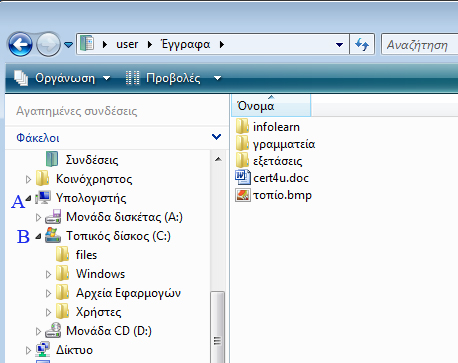This screenshot has height=363, width=458.
Task: Select Μονάδα δισκέτας (A:) in tree
Action: pyautogui.click(x=124, y=217)
